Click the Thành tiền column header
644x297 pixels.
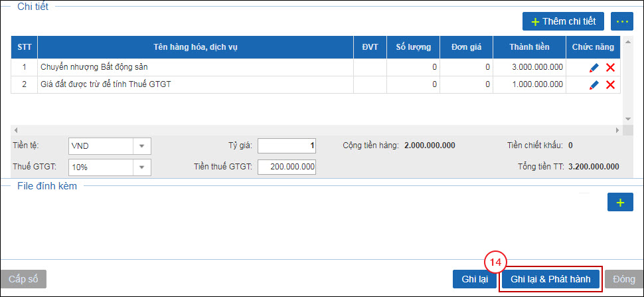click(529, 47)
